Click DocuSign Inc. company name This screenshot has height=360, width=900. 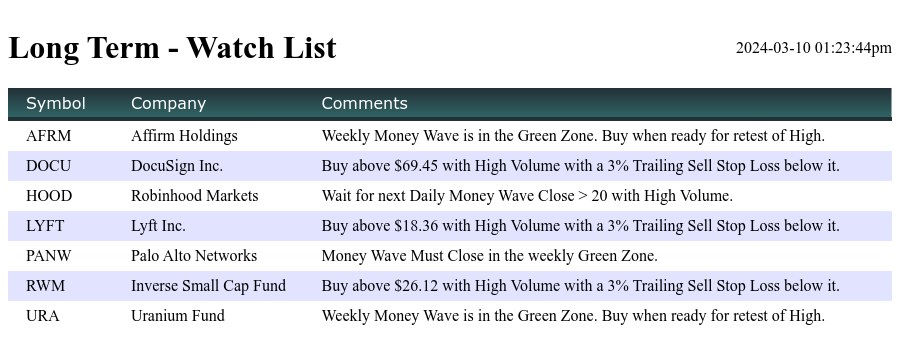(x=177, y=166)
